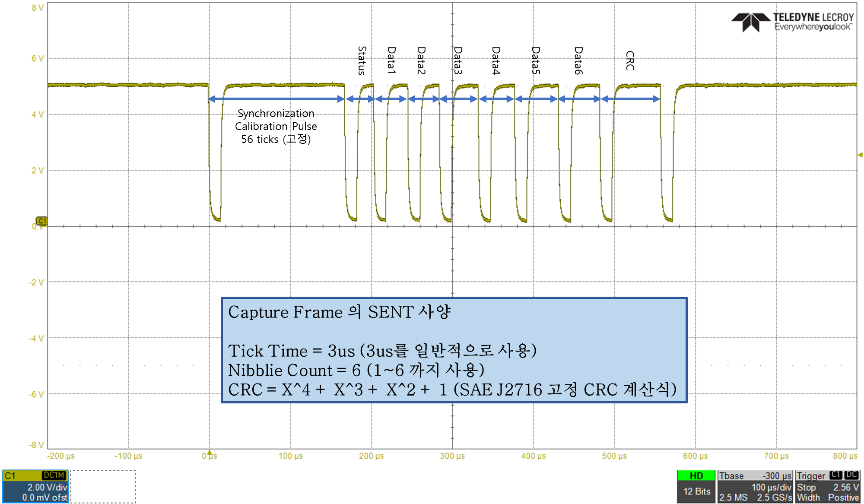Click the 300 µs time axis label

(452, 456)
